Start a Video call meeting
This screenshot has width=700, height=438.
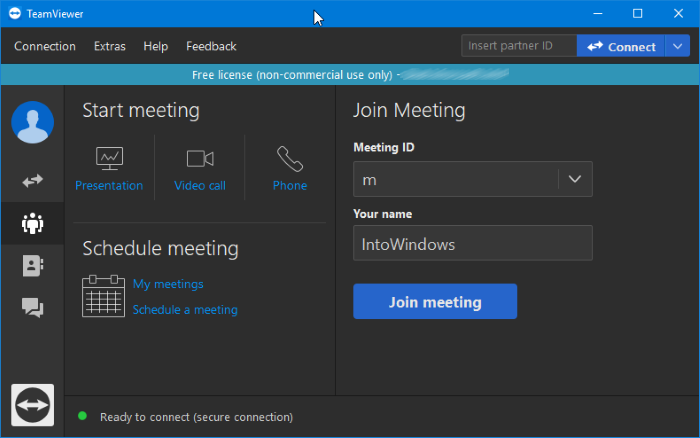200,168
